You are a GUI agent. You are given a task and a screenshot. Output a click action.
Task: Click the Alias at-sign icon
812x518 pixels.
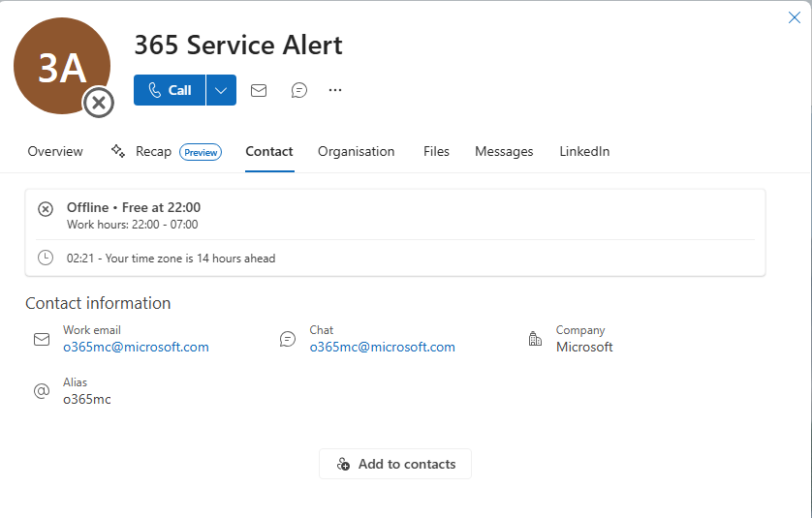point(42,391)
